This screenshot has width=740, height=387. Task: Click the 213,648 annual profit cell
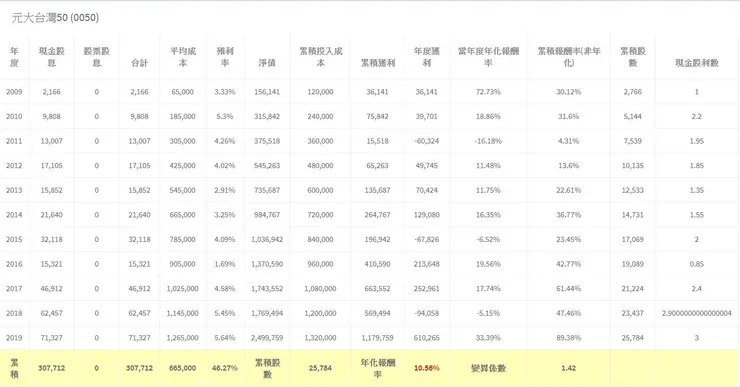coord(427,264)
